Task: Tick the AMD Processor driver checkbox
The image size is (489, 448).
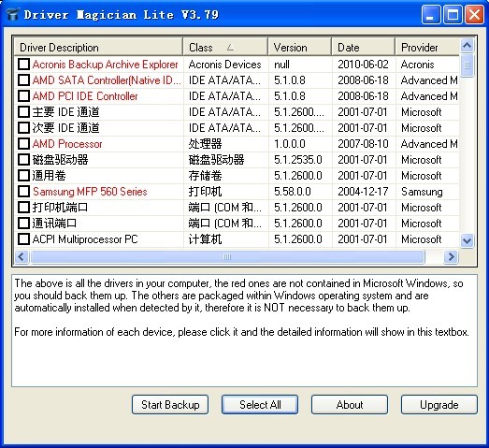Action: coord(23,144)
